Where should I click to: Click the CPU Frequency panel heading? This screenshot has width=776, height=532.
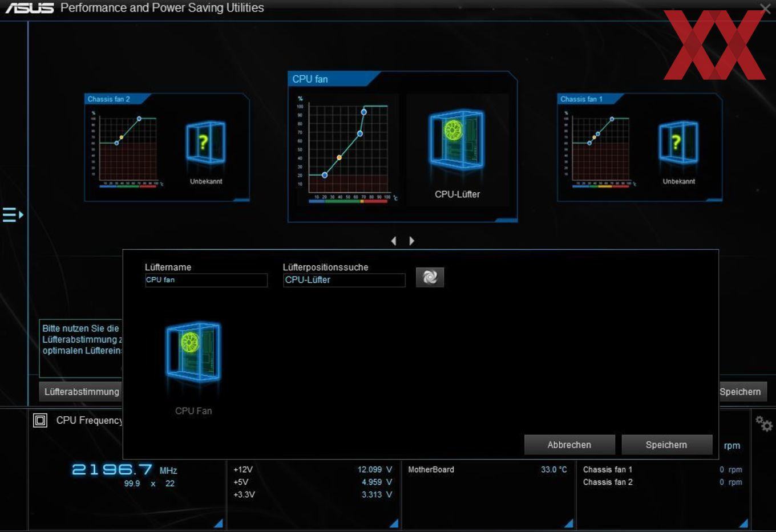coord(89,420)
